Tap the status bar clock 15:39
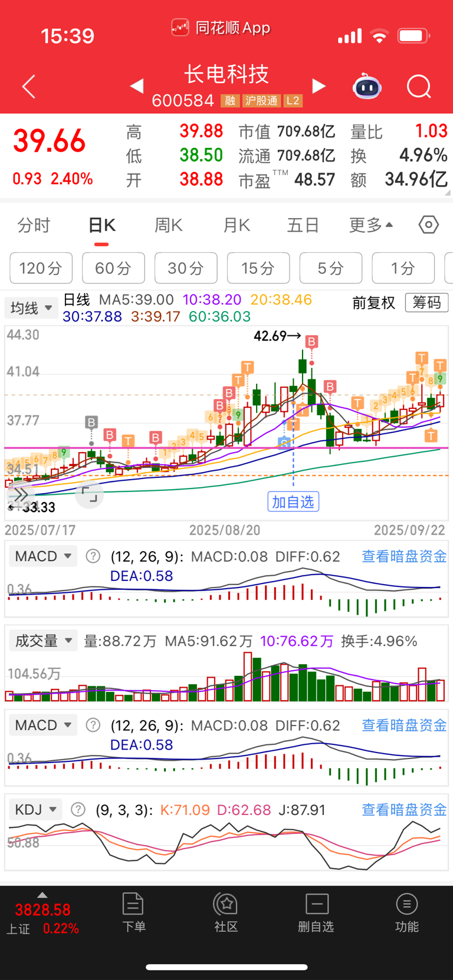The width and height of the screenshot is (453, 980). 67,36
